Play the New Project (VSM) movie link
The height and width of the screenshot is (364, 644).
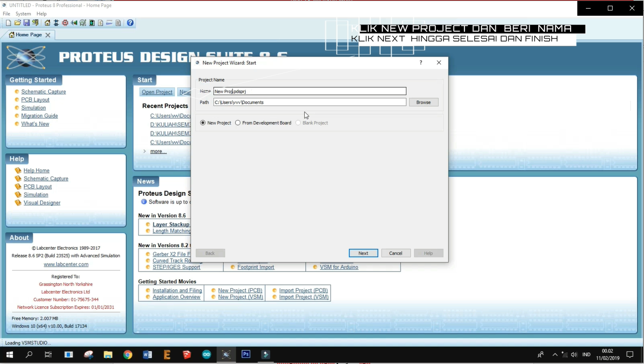click(241, 297)
